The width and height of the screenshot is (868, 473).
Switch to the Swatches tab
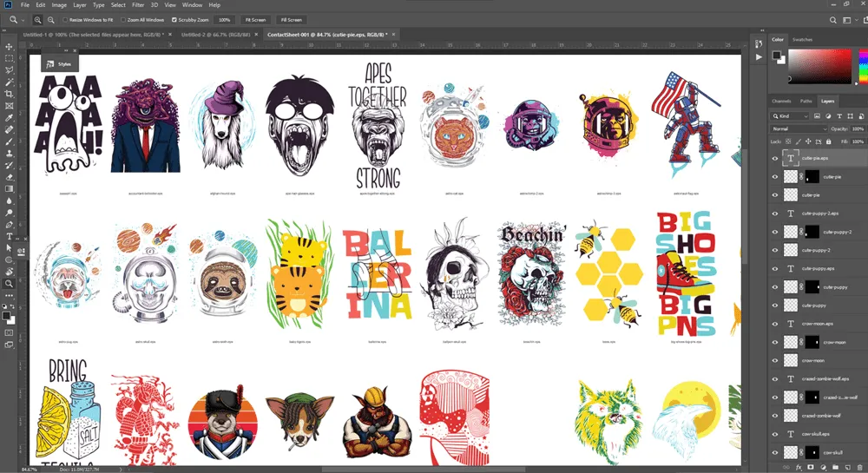coord(802,39)
